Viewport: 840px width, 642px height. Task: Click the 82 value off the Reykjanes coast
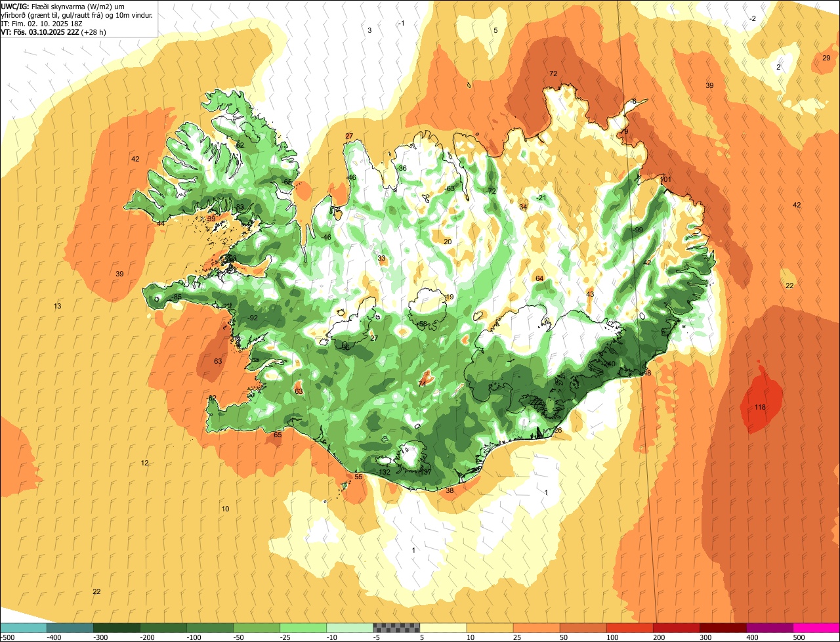pyautogui.click(x=212, y=398)
